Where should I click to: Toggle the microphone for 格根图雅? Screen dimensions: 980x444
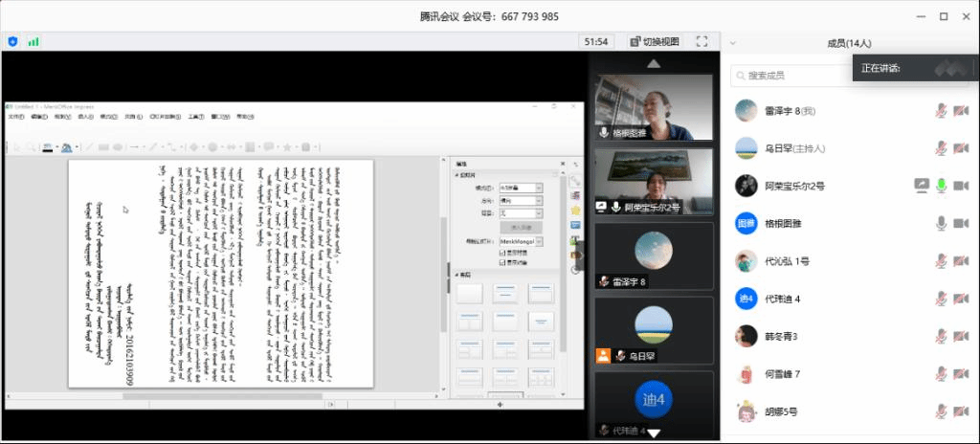942,223
